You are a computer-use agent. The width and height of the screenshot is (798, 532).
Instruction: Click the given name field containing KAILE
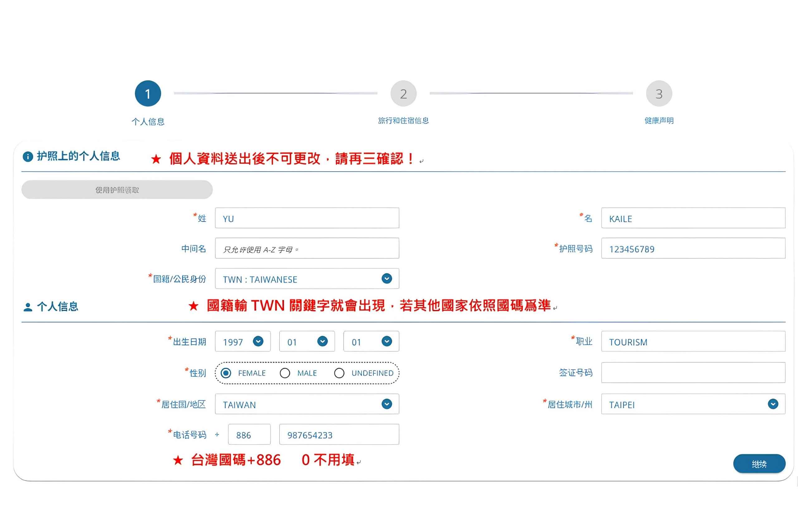coord(693,218)
